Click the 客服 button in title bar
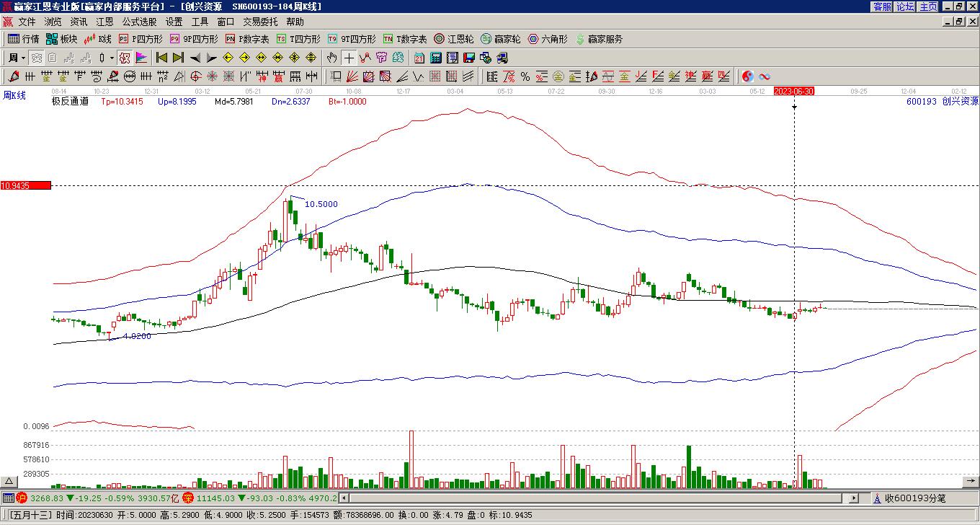 pos(882,6)
